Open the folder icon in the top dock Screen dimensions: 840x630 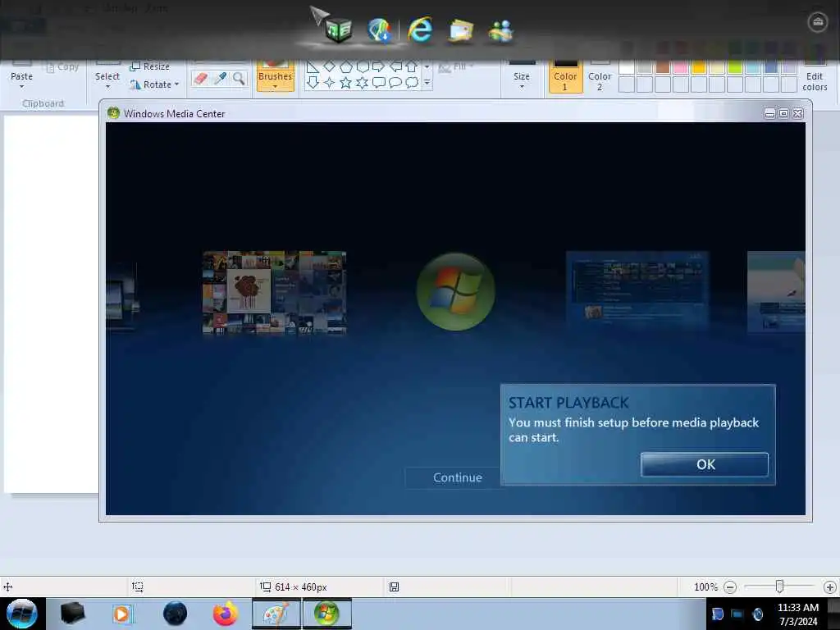tap(461, 30)
